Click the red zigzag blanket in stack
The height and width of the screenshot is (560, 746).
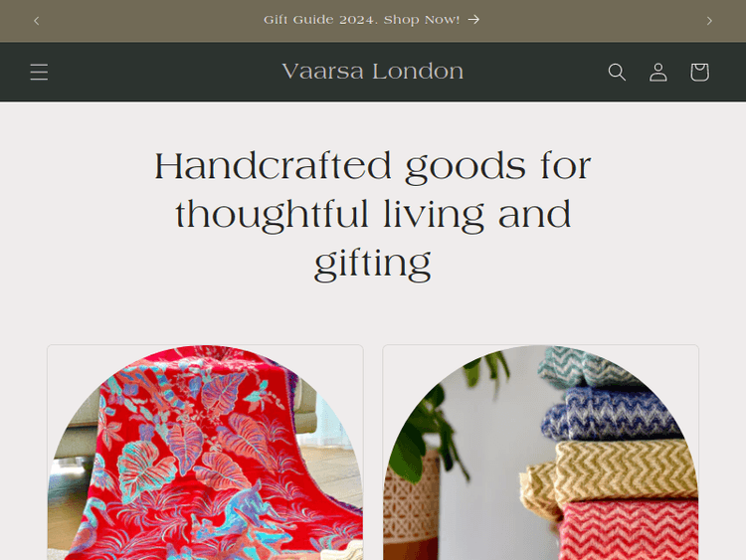pyautogui.click(x=628, y=530)
